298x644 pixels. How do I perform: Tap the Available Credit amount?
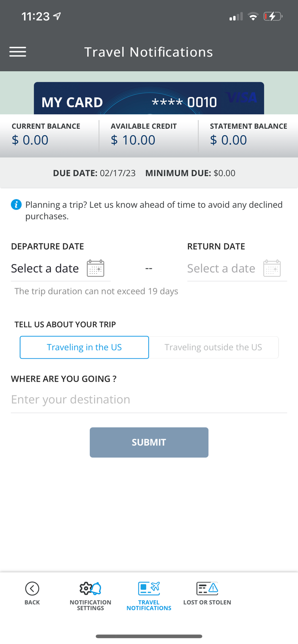point(133,140)
